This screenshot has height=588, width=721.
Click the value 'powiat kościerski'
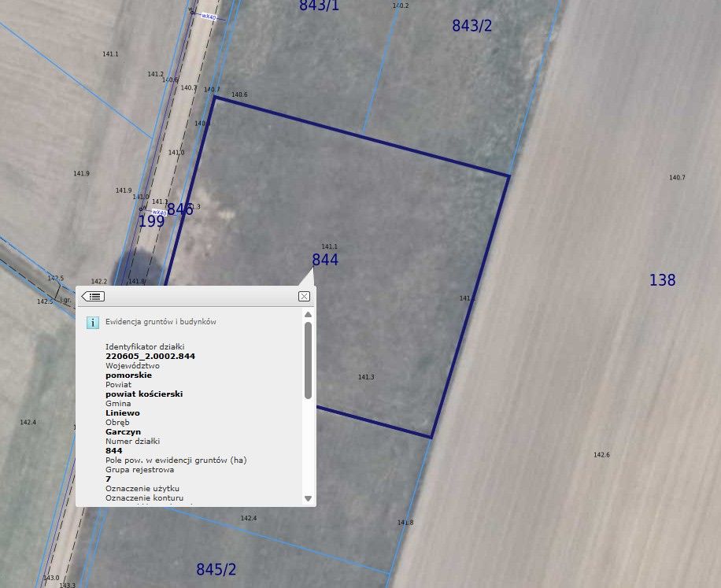coord(144,394)
